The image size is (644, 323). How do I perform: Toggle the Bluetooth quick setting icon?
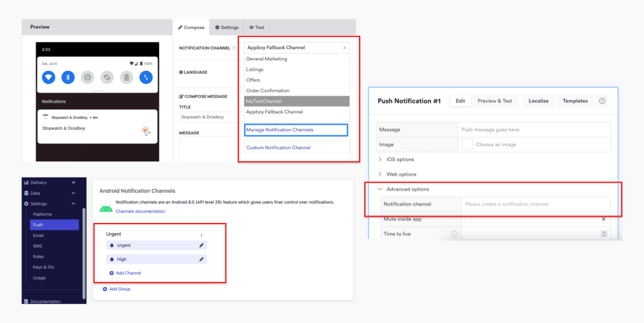tap(68, 77)
